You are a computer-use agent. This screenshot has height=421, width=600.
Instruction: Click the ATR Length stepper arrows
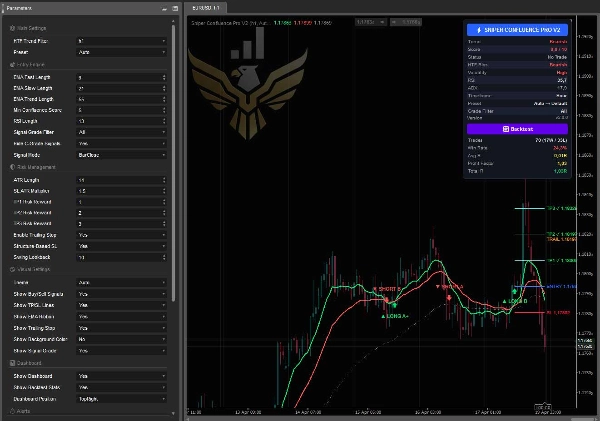point(164,180)
